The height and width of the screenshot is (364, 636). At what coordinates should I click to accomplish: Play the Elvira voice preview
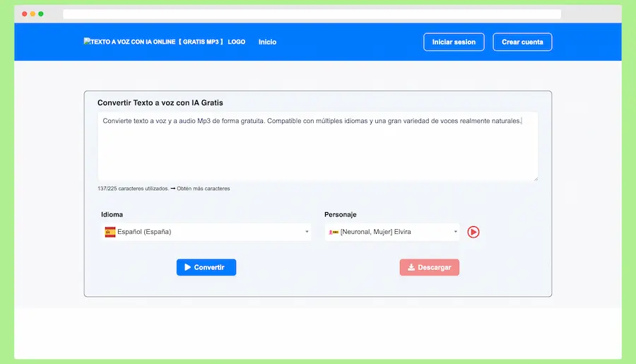click(x=473, y=232)
